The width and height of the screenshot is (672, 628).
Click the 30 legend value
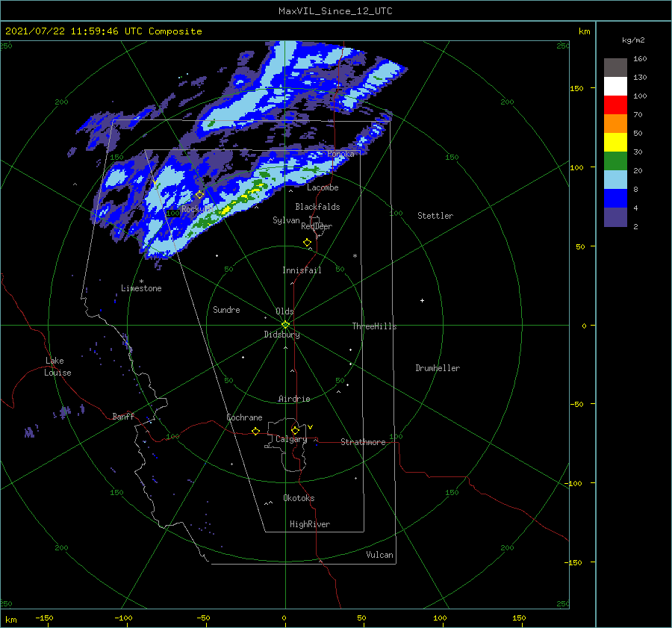click(638, 152)
